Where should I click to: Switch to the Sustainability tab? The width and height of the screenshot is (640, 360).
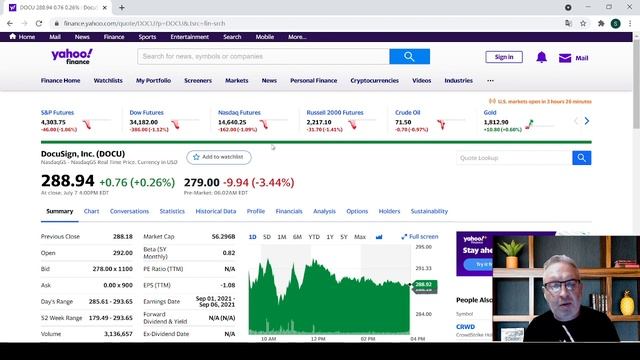coord(429,211)
